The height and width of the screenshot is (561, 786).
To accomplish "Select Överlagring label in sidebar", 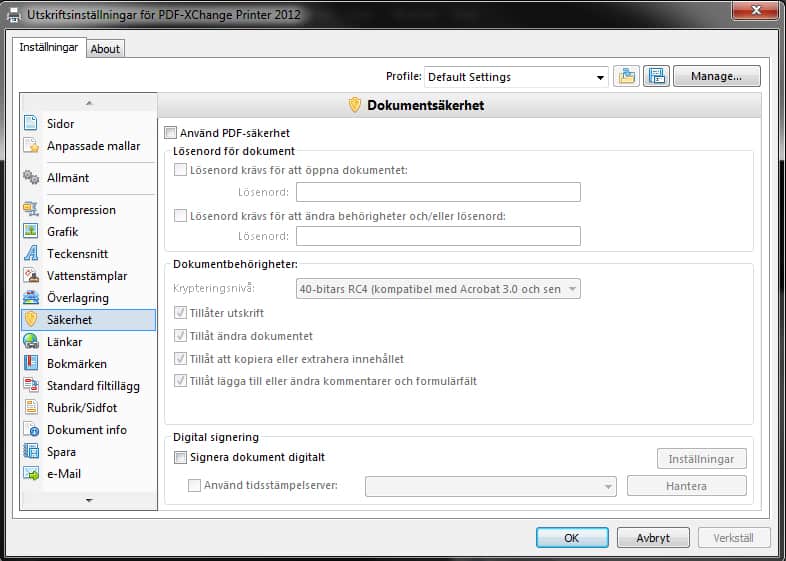I will [78, 298].
